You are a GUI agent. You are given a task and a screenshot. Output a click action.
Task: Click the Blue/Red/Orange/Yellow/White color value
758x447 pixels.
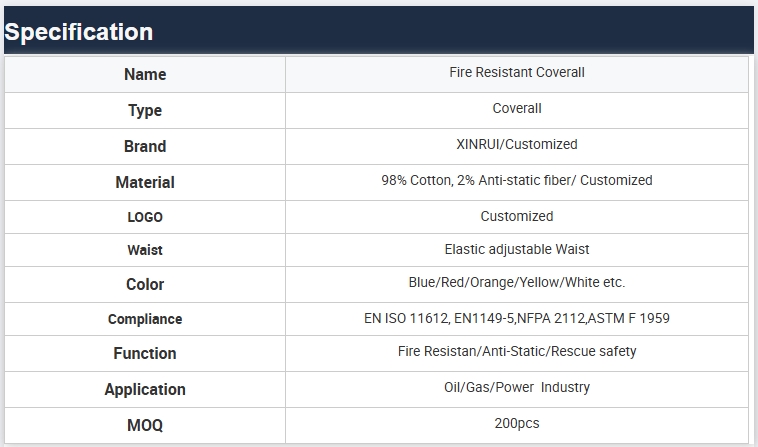pos(517,283)
